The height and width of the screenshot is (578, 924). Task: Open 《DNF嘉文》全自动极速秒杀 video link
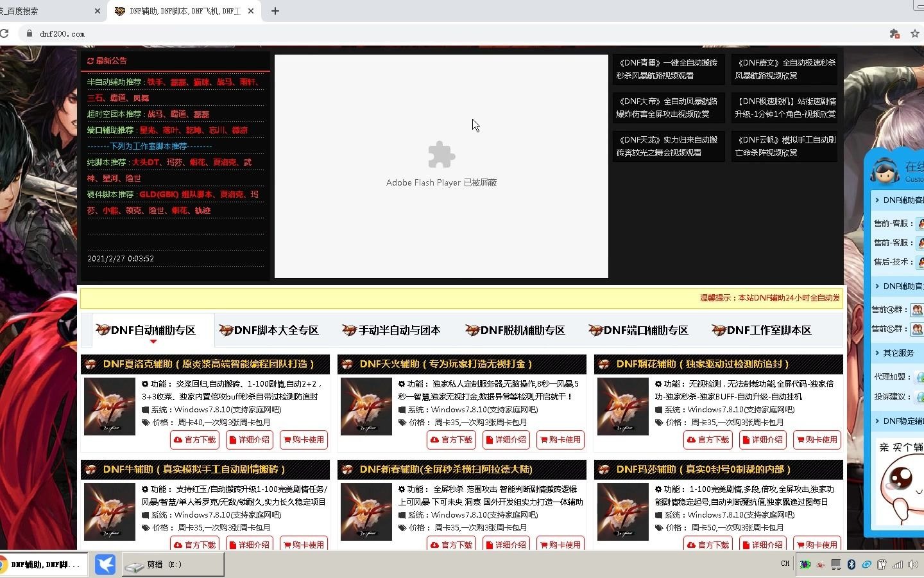point(785,69)
